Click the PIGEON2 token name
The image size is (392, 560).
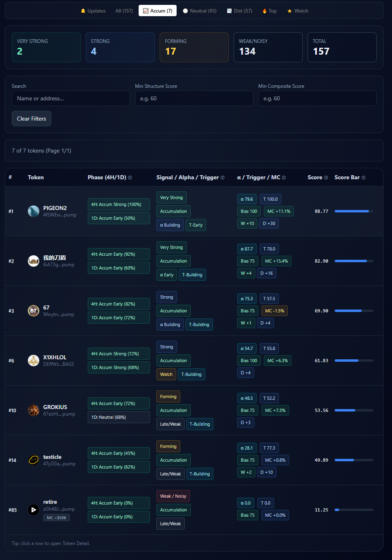(55, 208)
